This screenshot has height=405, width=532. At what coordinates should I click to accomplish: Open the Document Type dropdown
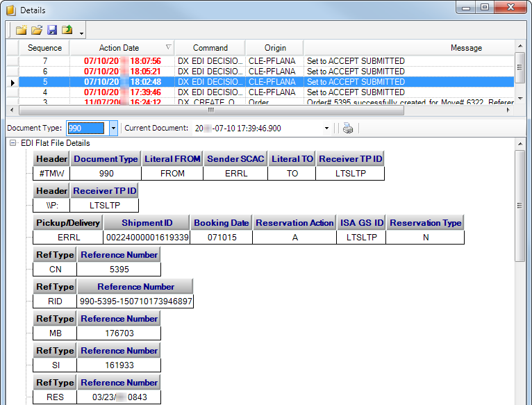[113, 129]
